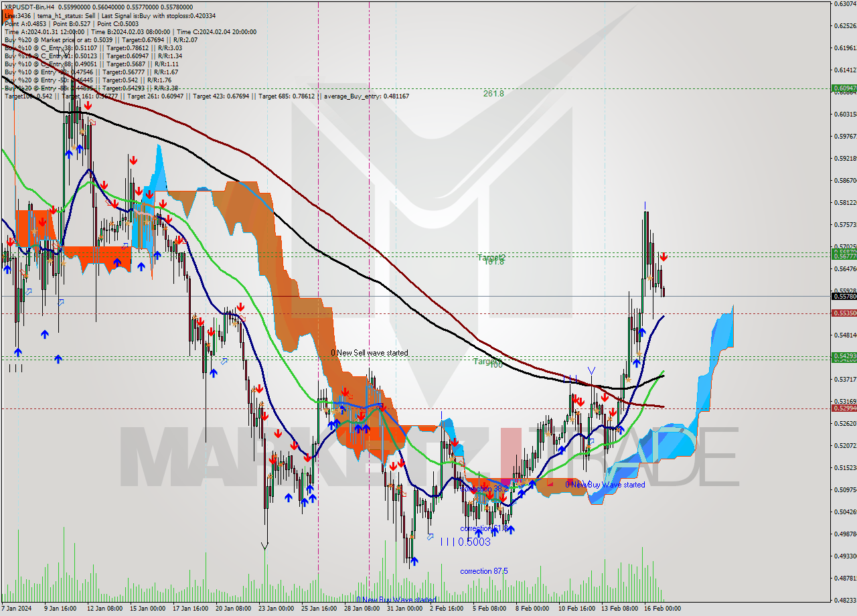Click the 0.54810 price axis label
This screenshot has height=616, width=857.
[x=844, y=335]
